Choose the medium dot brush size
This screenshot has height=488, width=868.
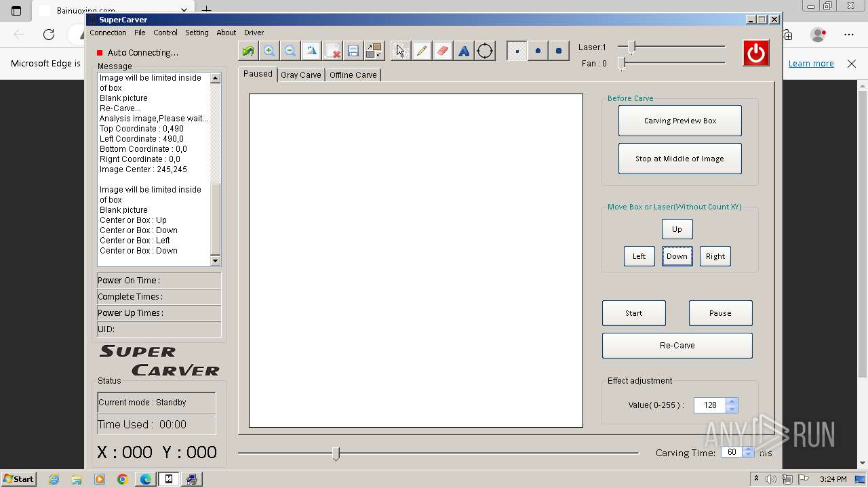click(538, 51)
